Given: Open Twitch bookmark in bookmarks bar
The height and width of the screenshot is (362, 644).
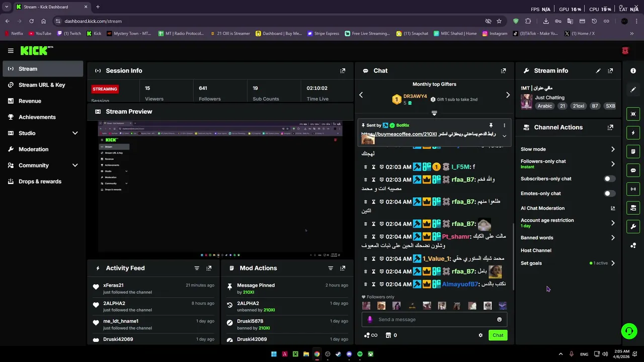Looking at the screenshot, I should tap(69, 34).
